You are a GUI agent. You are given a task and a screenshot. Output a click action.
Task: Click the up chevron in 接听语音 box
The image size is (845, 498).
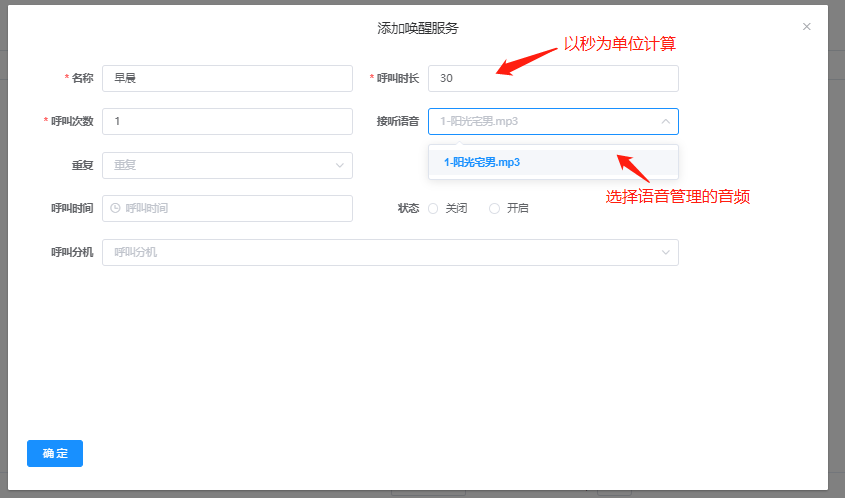[x=665, y=121]
